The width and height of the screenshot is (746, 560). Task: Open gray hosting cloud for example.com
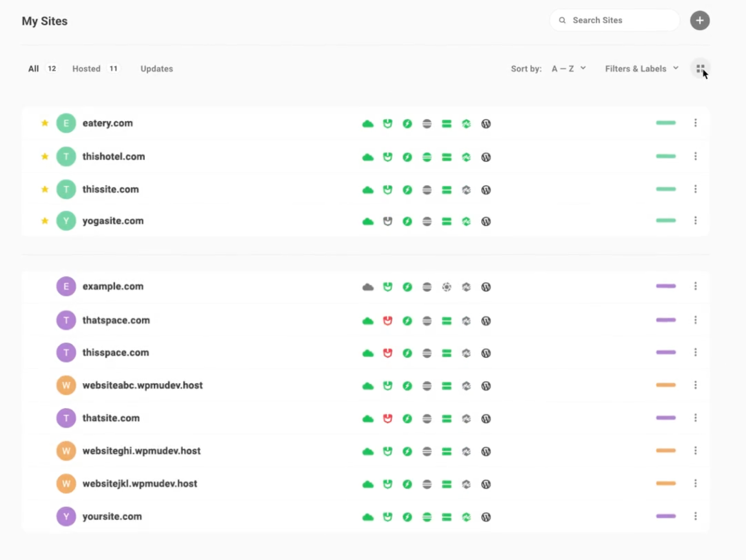pyautogui.click(x=368, y=287)
